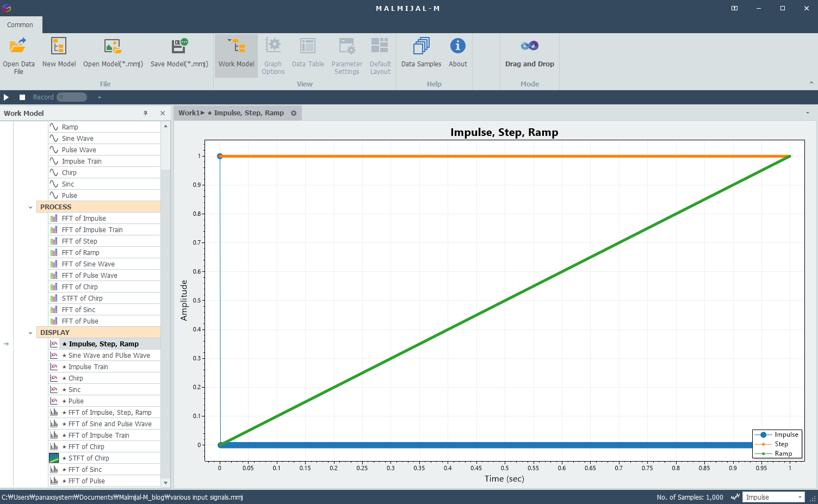Select Drag and Drop mode icon
This screenshot has height=504, width=818.
530,46
